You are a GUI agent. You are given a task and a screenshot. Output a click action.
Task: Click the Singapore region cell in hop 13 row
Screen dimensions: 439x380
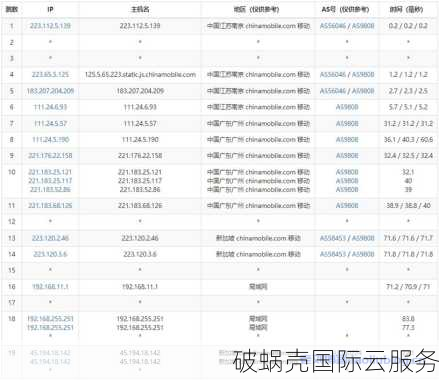click(x=258, y=238)
